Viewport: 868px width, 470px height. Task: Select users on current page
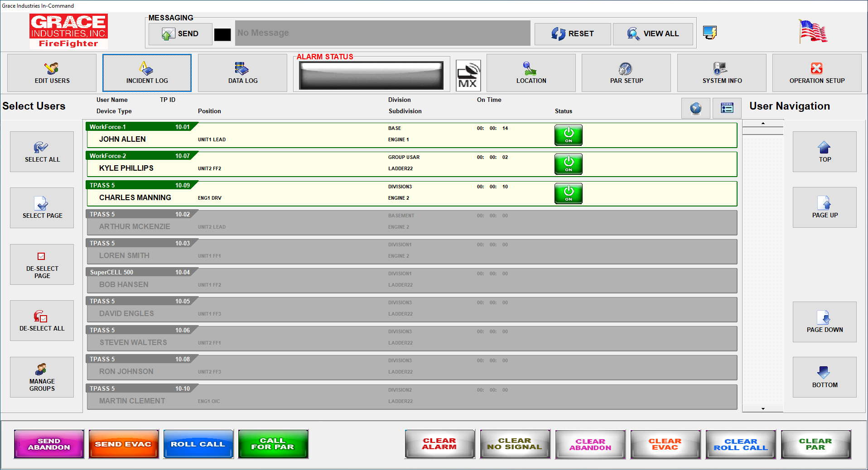[x=42, y=208]
